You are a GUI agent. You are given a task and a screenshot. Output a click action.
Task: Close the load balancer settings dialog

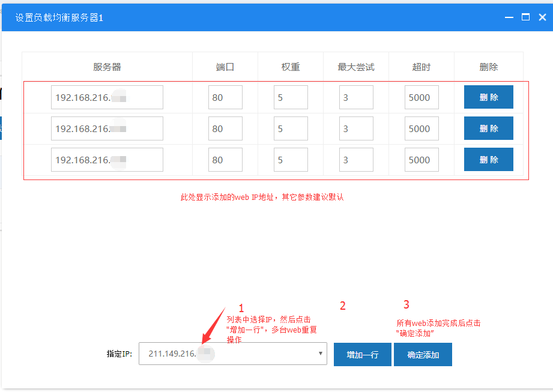pyautogui.click(x=542, y=17)
